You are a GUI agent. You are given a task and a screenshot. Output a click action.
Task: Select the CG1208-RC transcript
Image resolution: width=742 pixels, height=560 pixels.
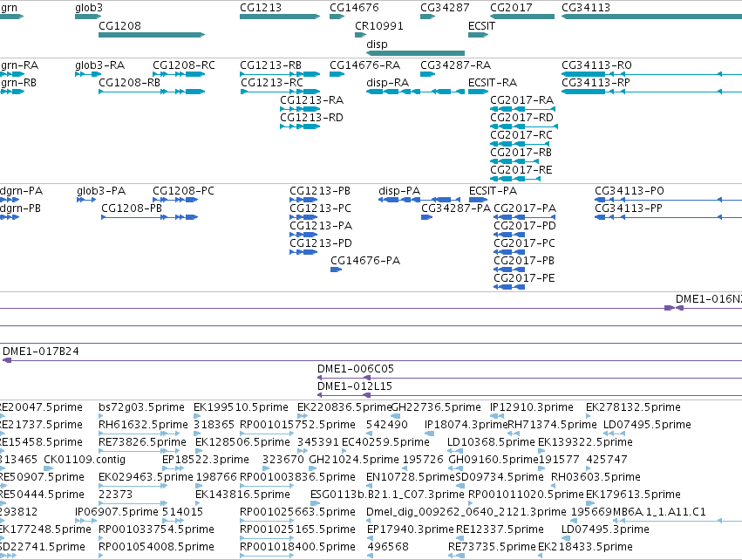(179, 74)
